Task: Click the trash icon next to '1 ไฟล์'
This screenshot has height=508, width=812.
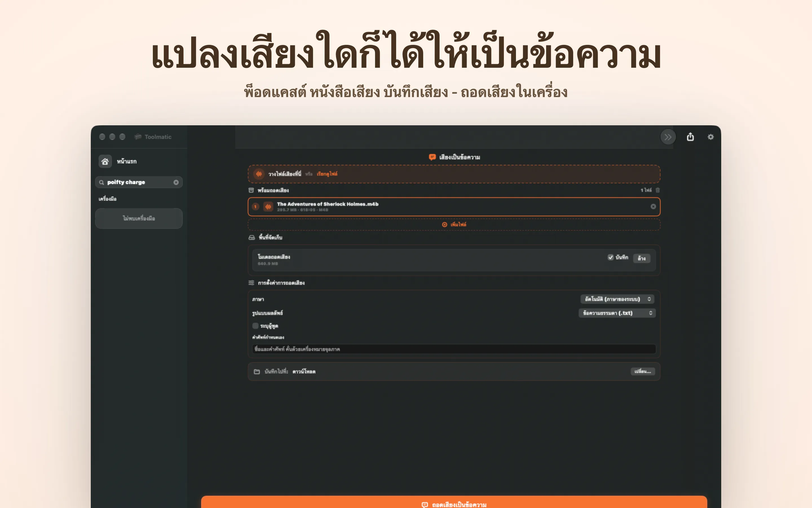Action: [658, 190]
